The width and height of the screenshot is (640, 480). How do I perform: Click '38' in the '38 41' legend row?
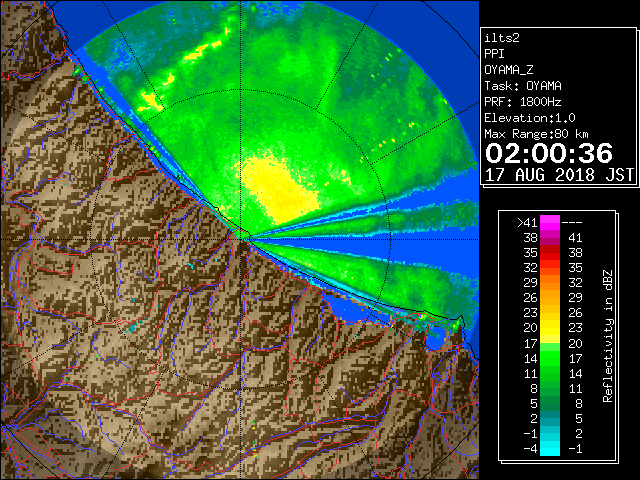tap(531, 238)
